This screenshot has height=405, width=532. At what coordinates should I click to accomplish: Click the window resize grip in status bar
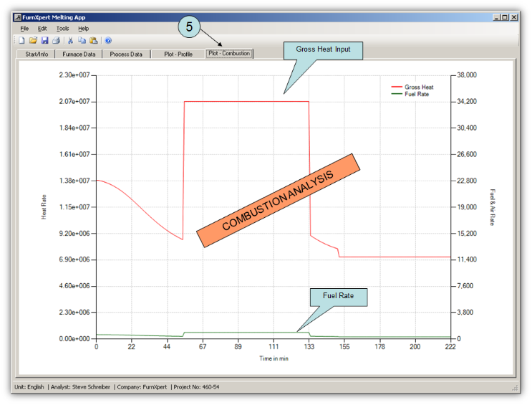pyautogui.click(x=515, y=388)
